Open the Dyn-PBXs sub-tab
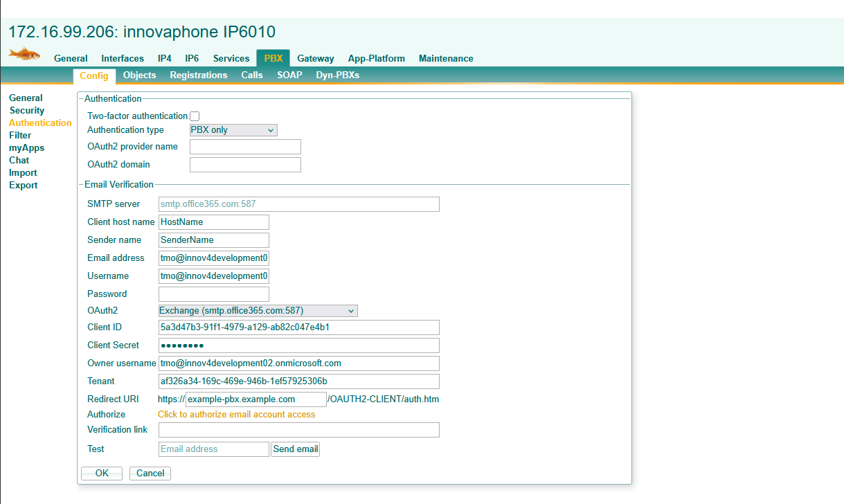 tap(337, 75)
